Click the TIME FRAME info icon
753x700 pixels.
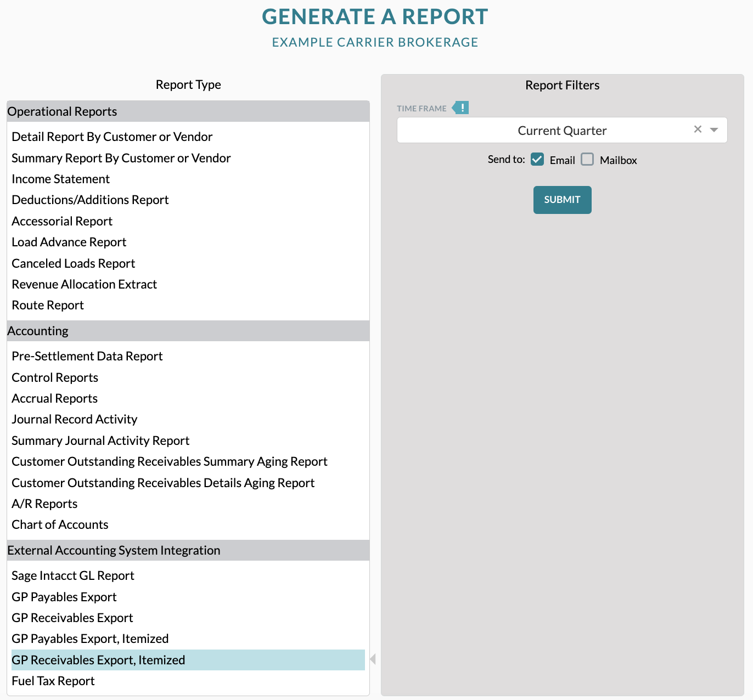(x=462, y=108)
